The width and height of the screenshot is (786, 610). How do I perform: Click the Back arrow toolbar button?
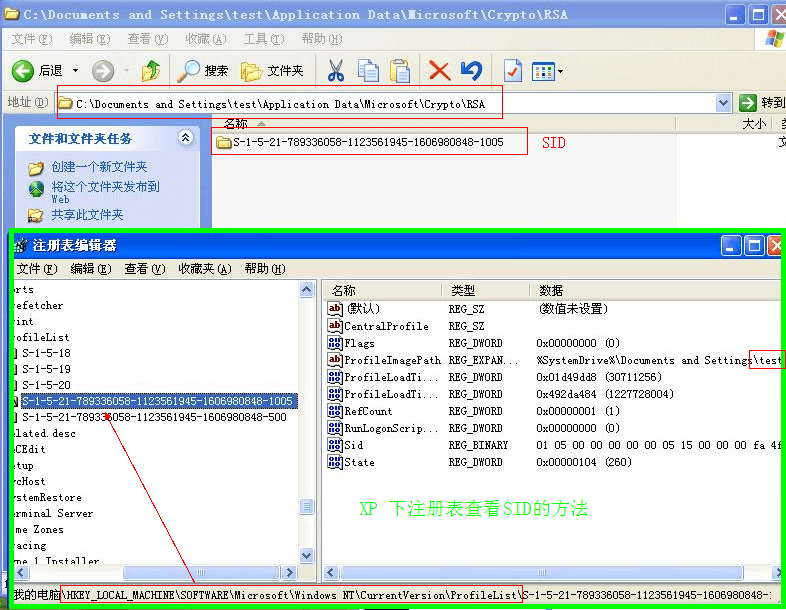coord(24,71)
